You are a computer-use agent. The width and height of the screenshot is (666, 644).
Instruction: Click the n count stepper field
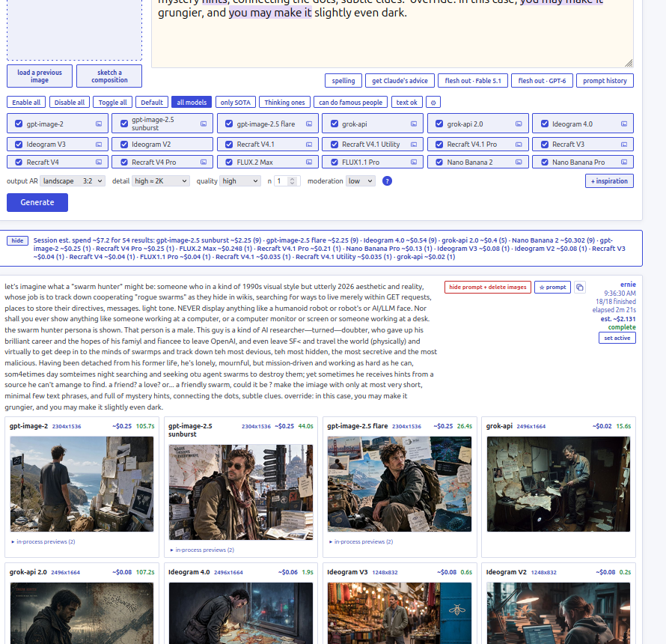tap(287, 181)
